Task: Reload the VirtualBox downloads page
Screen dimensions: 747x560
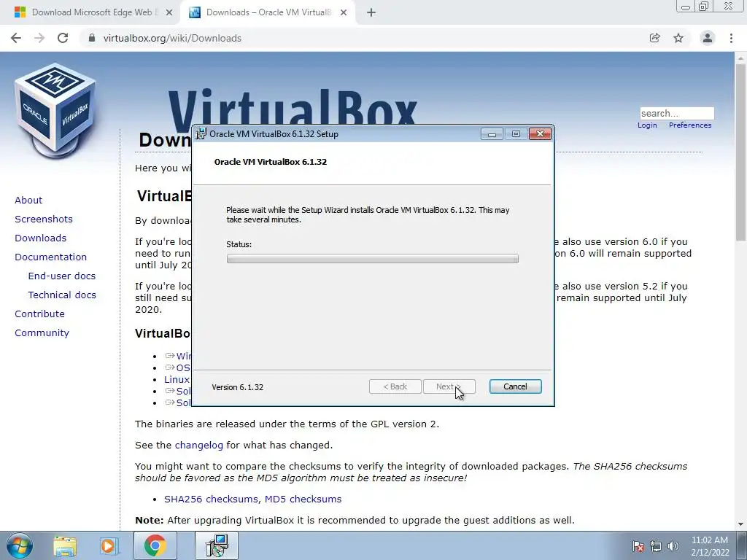Action: pyautogui.click(x=63, y=38)
